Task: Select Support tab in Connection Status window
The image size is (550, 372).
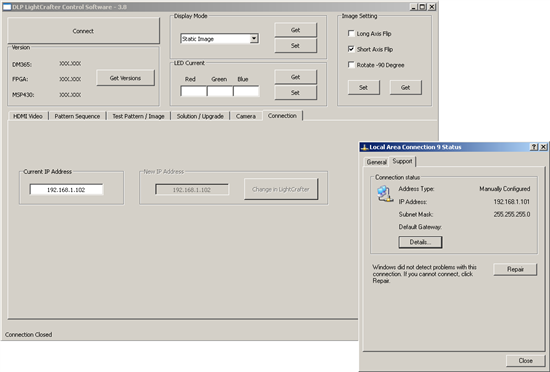Action: point(402,161)
